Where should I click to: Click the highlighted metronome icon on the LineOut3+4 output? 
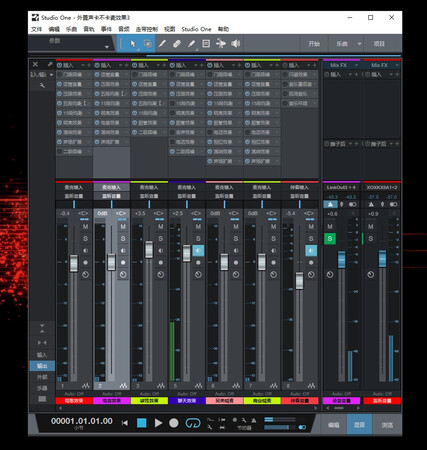[x=330, y=204]
